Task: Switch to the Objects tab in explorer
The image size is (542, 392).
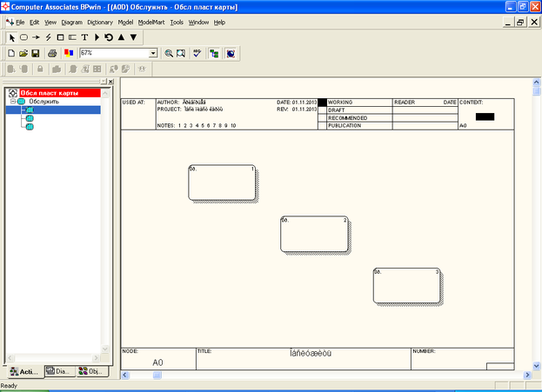Action: 92,371
